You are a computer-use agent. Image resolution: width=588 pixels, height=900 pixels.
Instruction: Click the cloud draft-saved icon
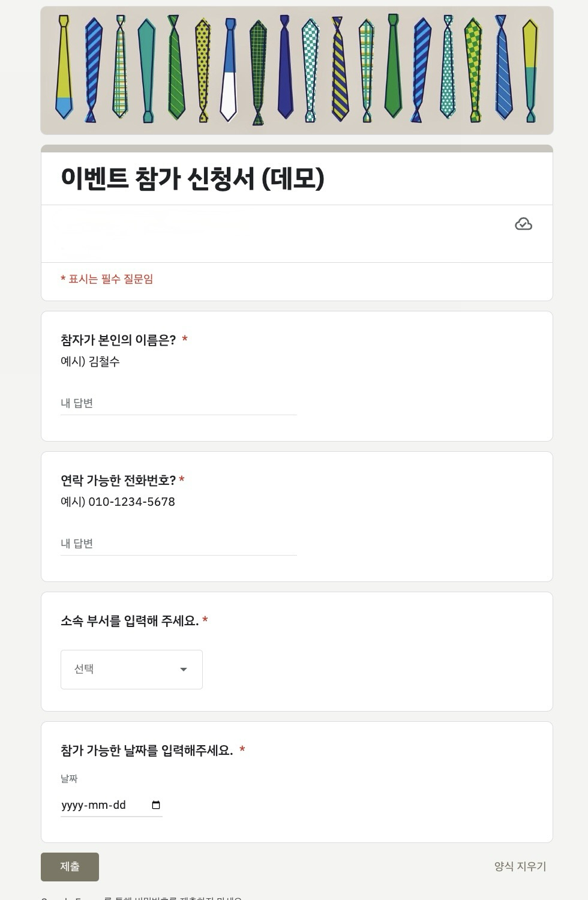click(523, 224)
